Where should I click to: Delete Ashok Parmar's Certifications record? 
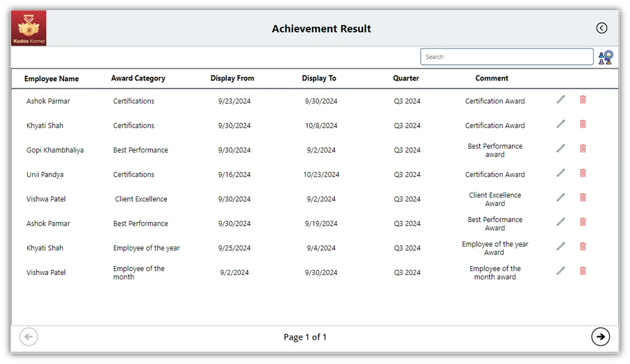(x=583, y=100)
